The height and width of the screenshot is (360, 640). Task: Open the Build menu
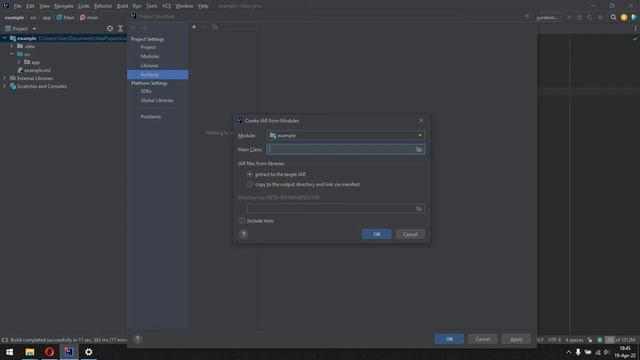(122, 6)
